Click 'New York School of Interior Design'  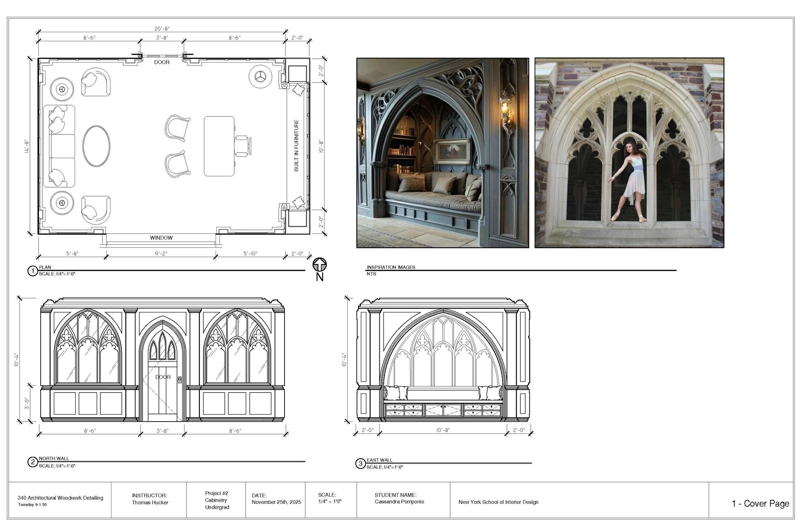tap(498, 502)
